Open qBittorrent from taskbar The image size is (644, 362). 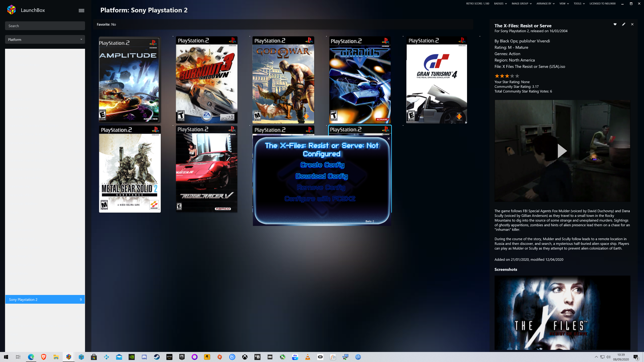pyautogui.click(x=358, y=357)
